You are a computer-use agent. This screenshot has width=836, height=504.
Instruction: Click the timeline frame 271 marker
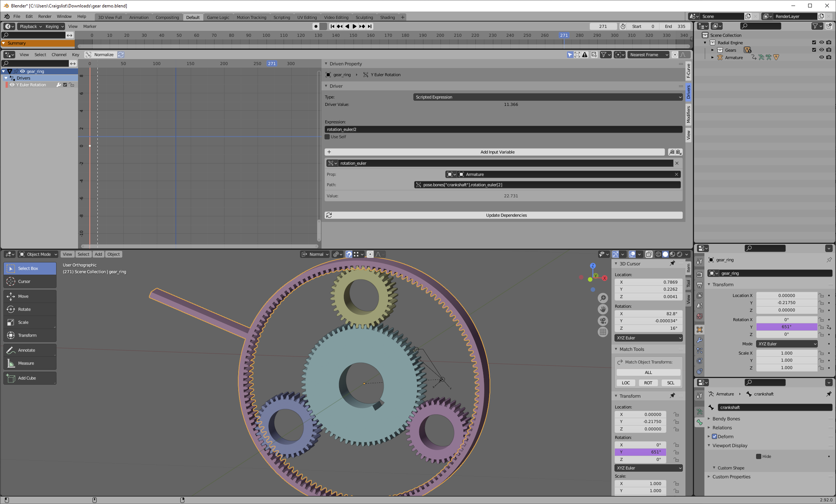(x=564, y=35)
